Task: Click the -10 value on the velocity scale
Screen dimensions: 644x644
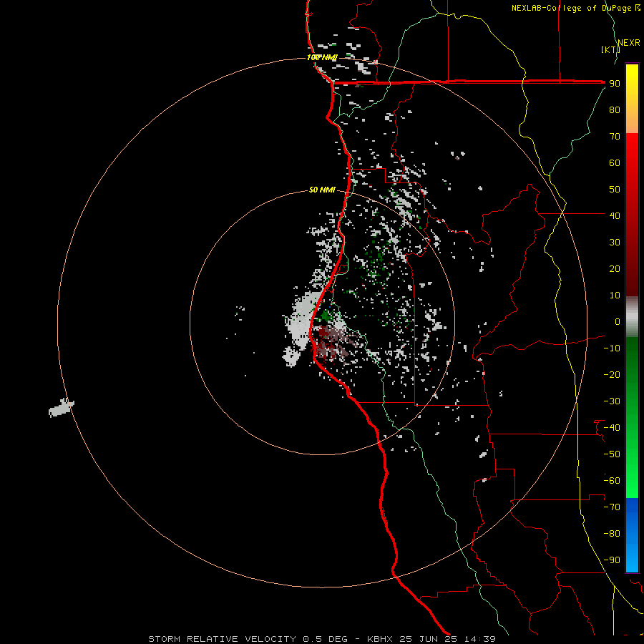Action: click(612, 348)
